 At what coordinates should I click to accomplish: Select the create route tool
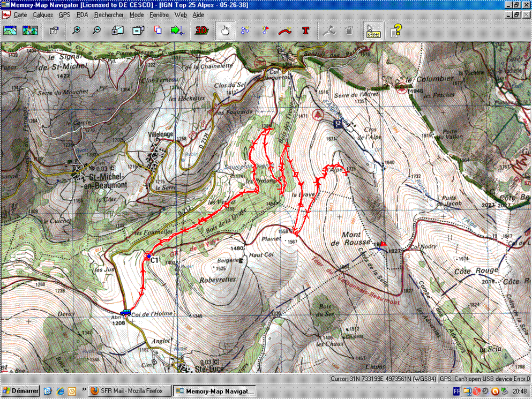[245, 31]
